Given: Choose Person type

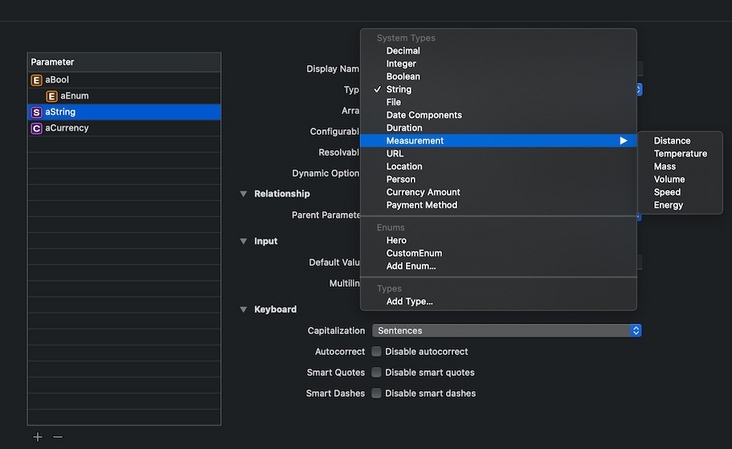Looking at the screenshot, I should (499, 179).
